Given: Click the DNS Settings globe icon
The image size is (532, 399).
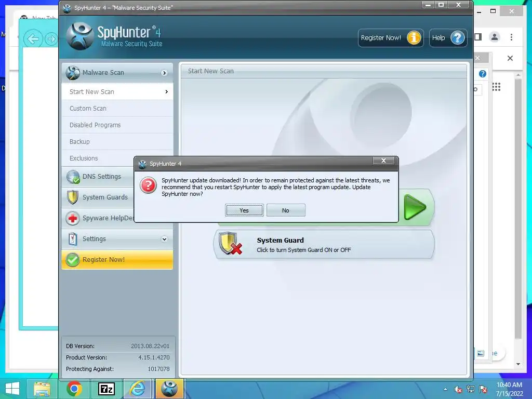Looking at the screenshot, I should (x=73, y=177).
